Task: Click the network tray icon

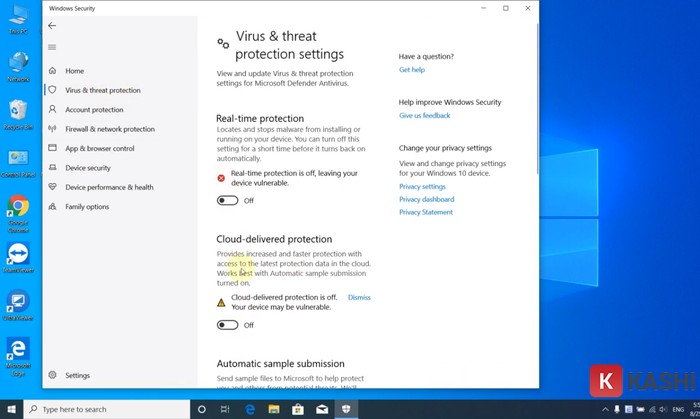Action: coord(652,409)
